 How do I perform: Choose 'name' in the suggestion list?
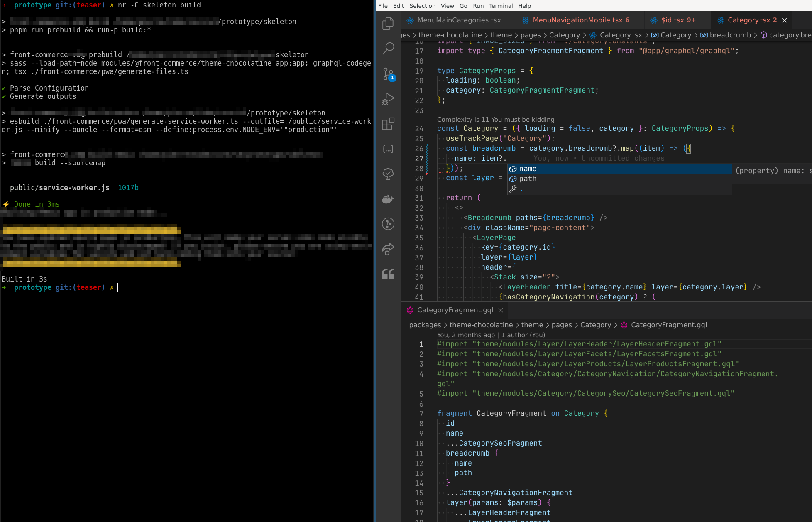(528, 169)
